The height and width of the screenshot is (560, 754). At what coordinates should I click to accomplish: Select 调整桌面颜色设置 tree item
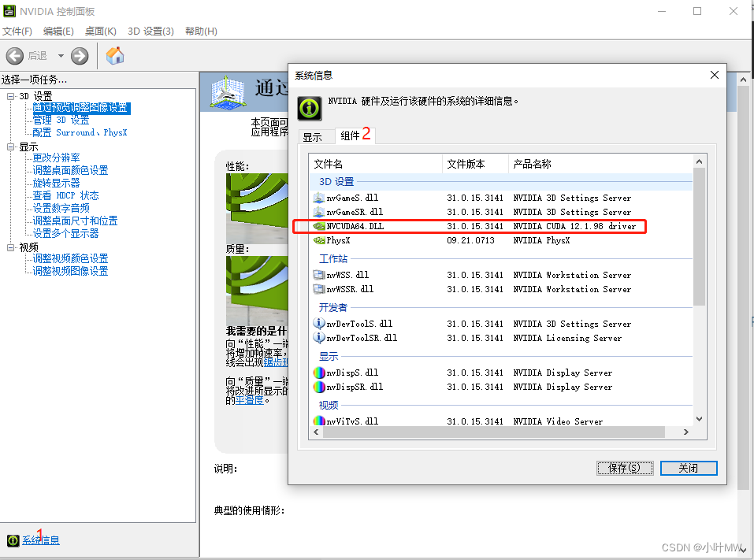[70, 170]
